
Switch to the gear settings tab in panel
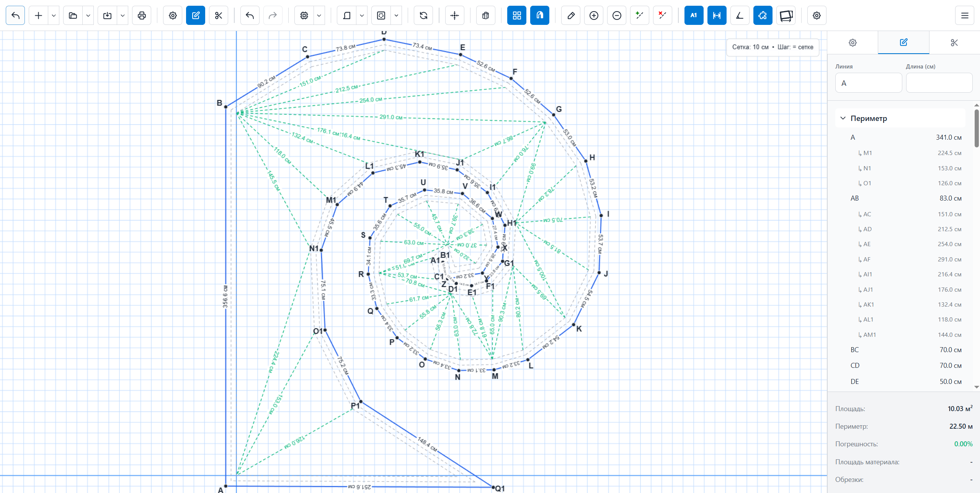pyautogui.click(x=853, y=42)
